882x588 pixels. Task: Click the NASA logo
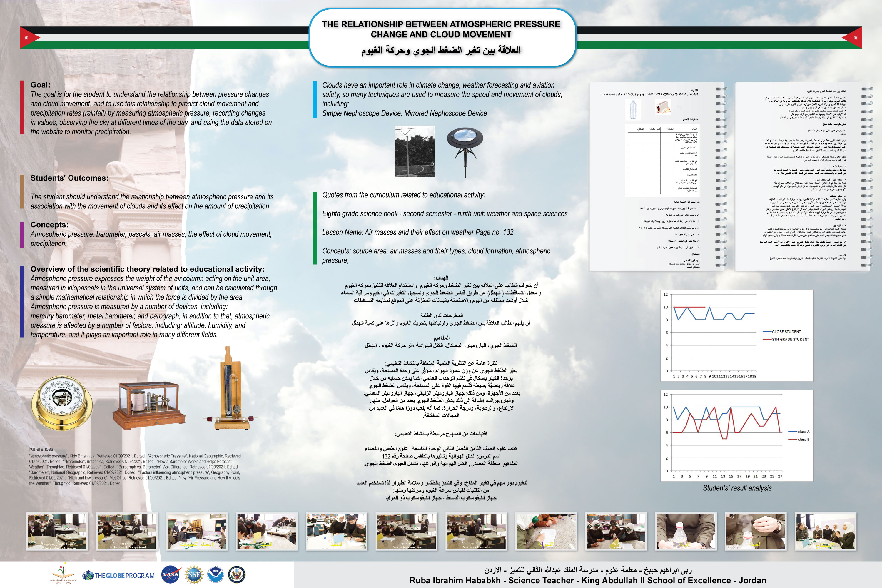(x=171, y=574)
